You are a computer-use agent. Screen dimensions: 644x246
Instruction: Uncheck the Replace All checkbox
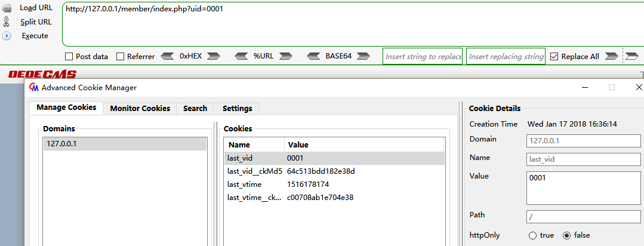pyautogui.click(x=554, y=57)
